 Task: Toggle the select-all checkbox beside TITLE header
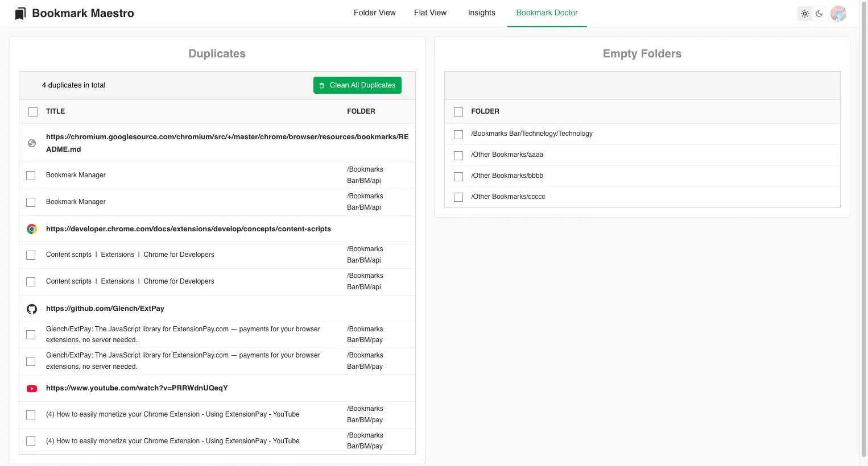pos(33,112)
